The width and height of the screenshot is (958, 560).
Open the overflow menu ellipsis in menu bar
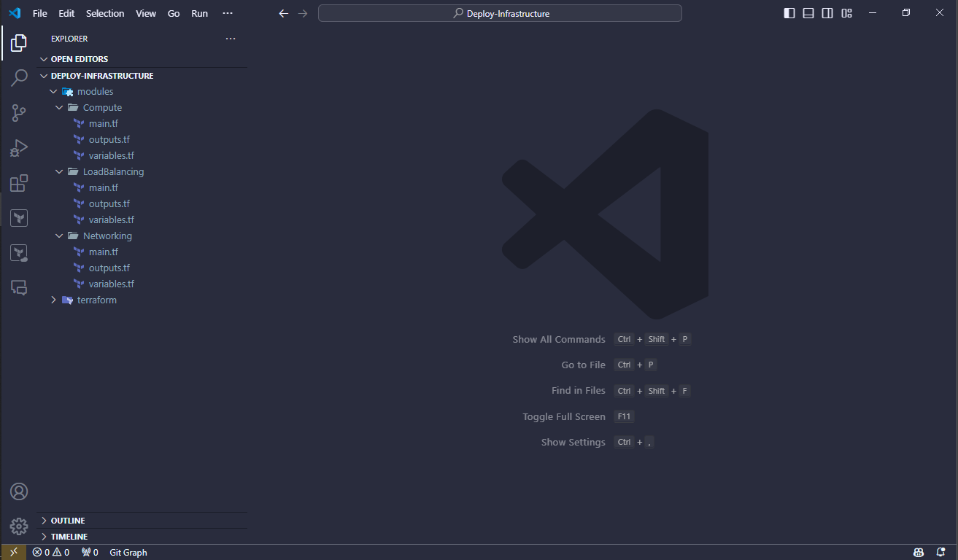pos(228,13)
